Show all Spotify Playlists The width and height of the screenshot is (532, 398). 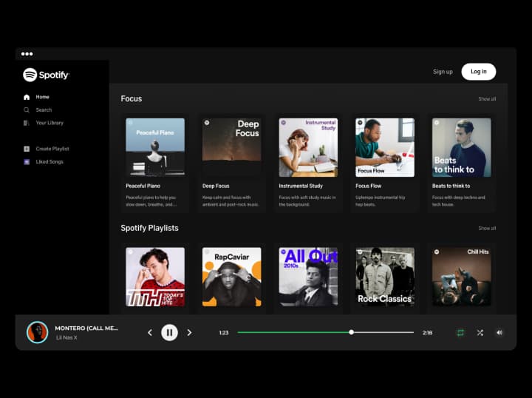click(x=487, y=228)
